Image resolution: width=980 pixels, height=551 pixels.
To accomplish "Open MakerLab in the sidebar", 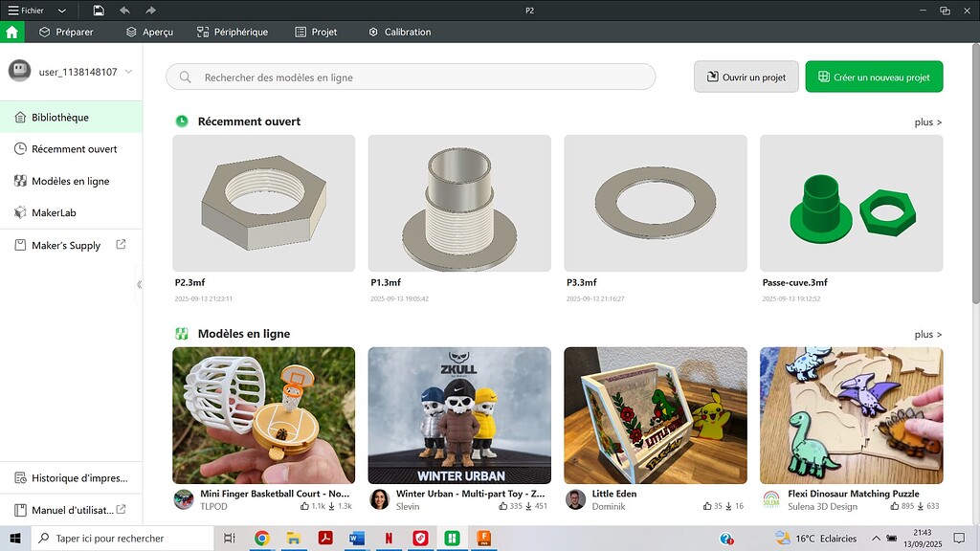I will click(x=71, y=213).
